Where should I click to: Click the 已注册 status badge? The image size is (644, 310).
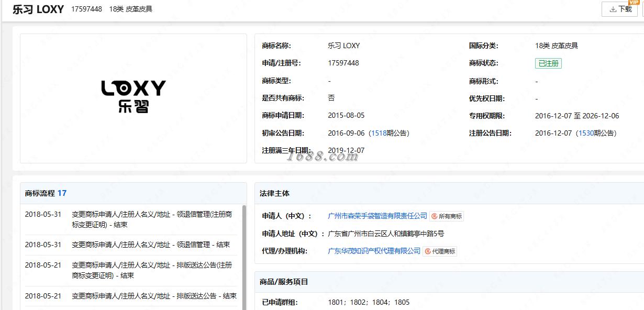pos(548,63)
